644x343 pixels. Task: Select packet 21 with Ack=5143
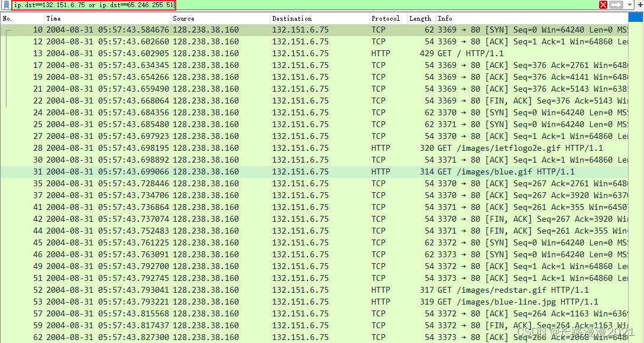314,89
